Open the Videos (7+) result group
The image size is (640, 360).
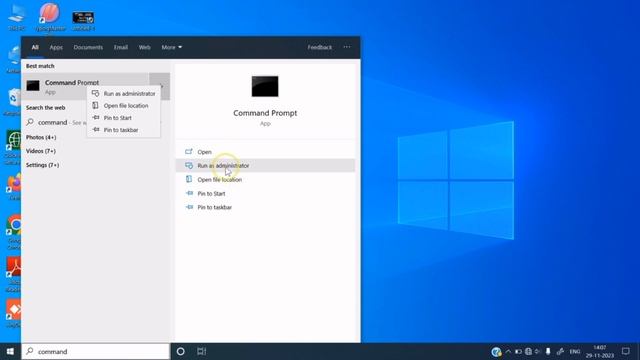coord(41,151)
